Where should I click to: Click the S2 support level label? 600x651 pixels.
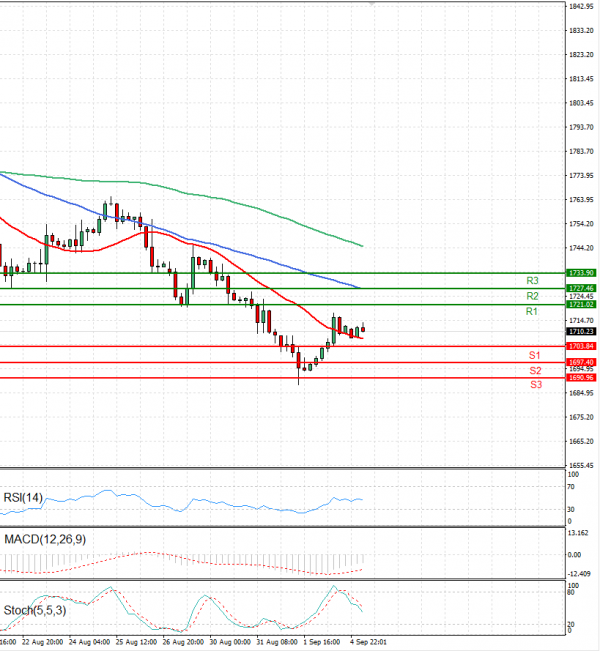click(535, 370)
